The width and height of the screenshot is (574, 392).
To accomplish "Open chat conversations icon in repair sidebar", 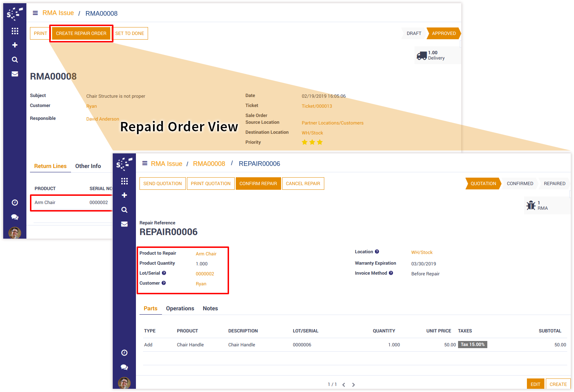I will pyautogui.click(x=124, y=367).
